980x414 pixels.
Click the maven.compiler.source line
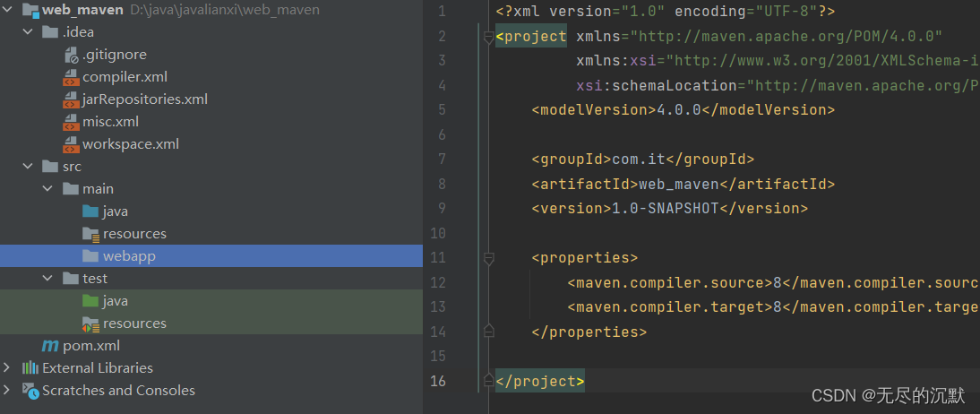click(774, 282)
